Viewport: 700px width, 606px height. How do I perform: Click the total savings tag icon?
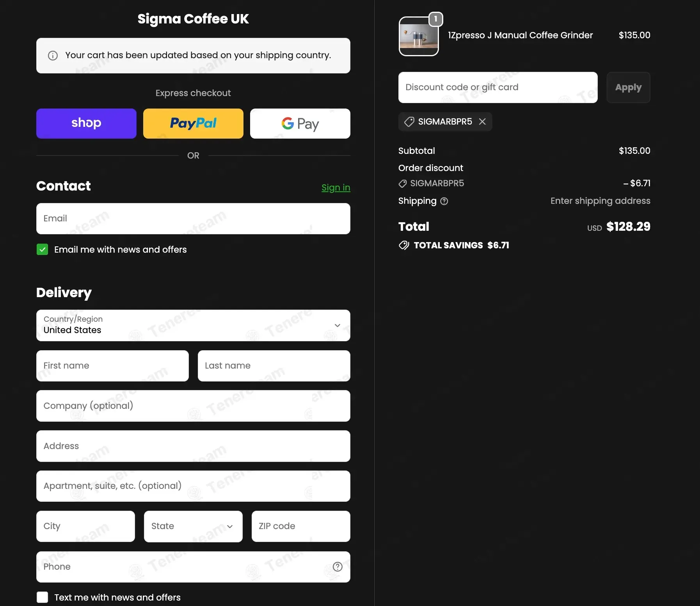click(404, 245)
